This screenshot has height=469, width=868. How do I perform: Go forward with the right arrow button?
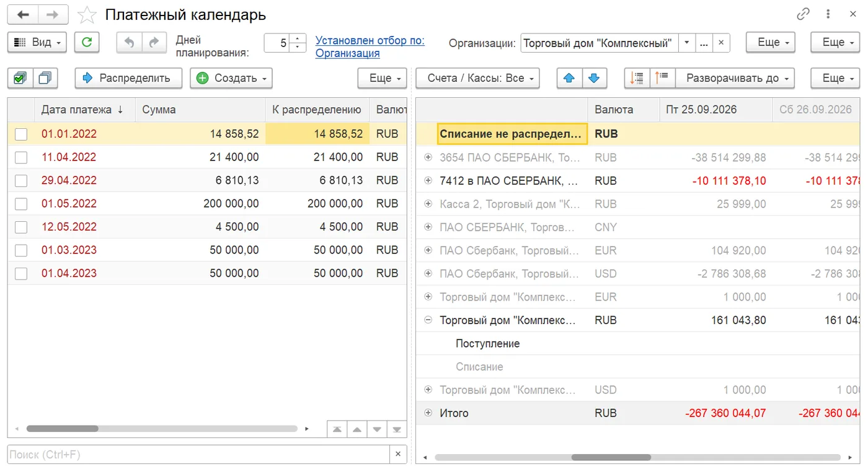(53, 14)
